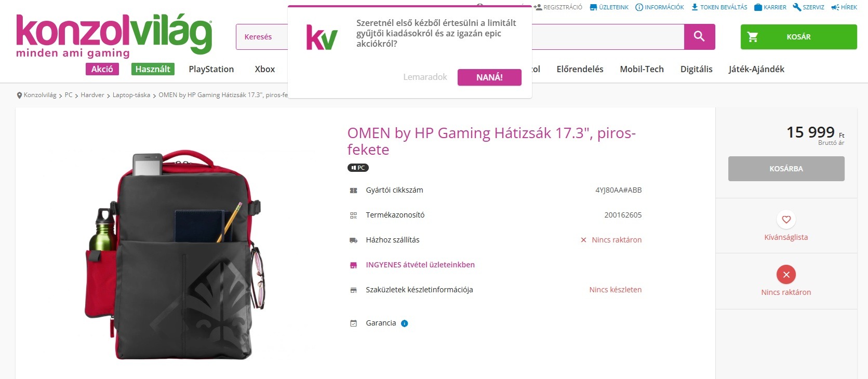Dismiss the popup with Lemaradok

click(x=425, y=77)
